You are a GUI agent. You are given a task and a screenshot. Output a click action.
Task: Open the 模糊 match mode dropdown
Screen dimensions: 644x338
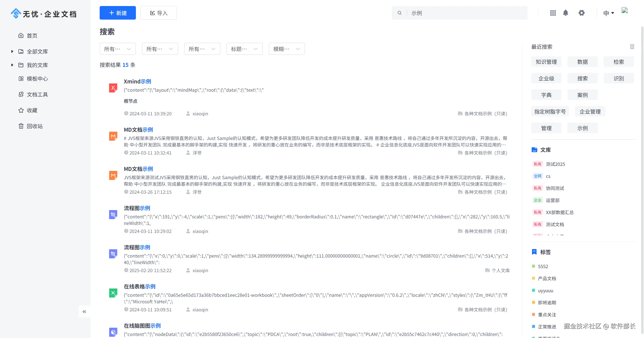click(x=287, y=49)
